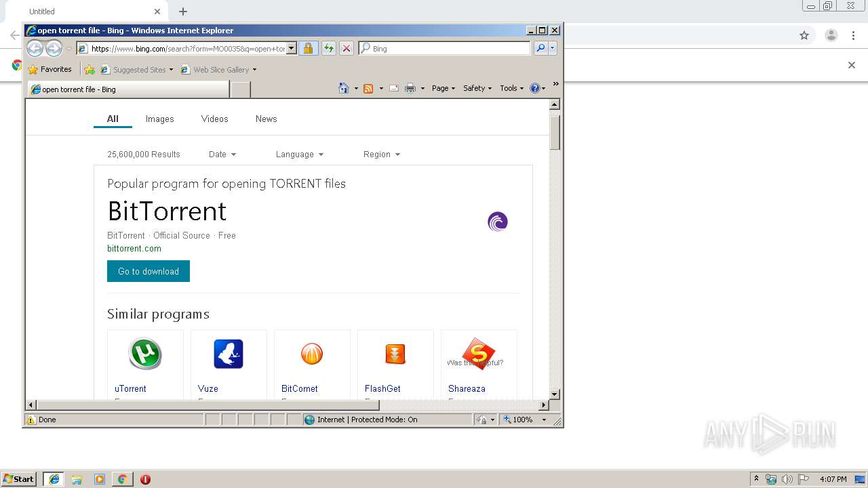868x488 pixels.
Task: Open a new IE tab with blank tab button
Action: coord(241,89)
